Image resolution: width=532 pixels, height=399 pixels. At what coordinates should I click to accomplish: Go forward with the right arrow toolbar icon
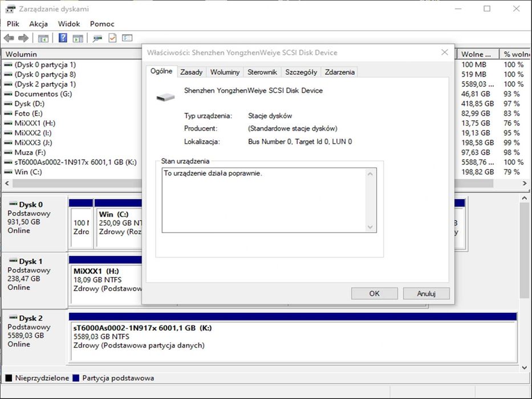tap(23, 38)
